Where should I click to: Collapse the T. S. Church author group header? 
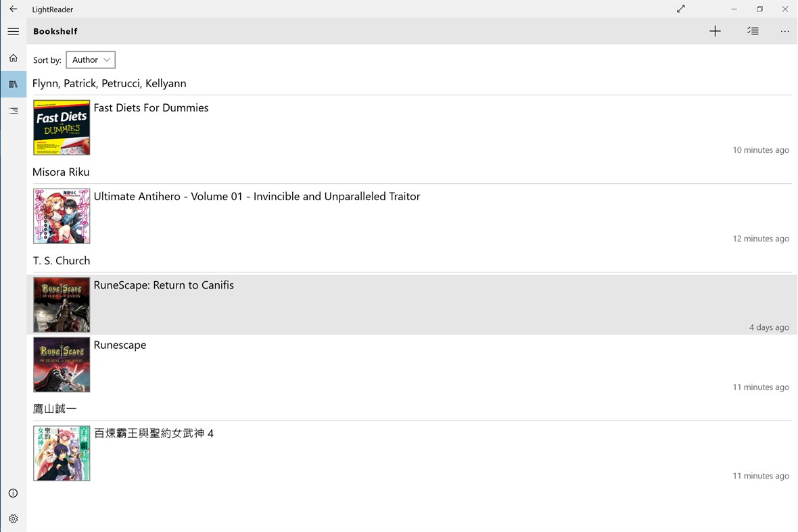click(x=61, y=260)
